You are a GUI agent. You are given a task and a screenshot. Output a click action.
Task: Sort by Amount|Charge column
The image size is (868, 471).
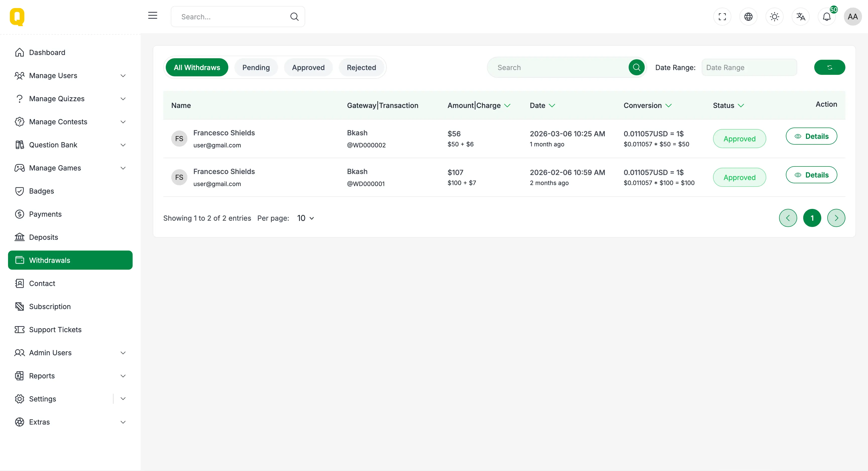(x=478, y=105)
